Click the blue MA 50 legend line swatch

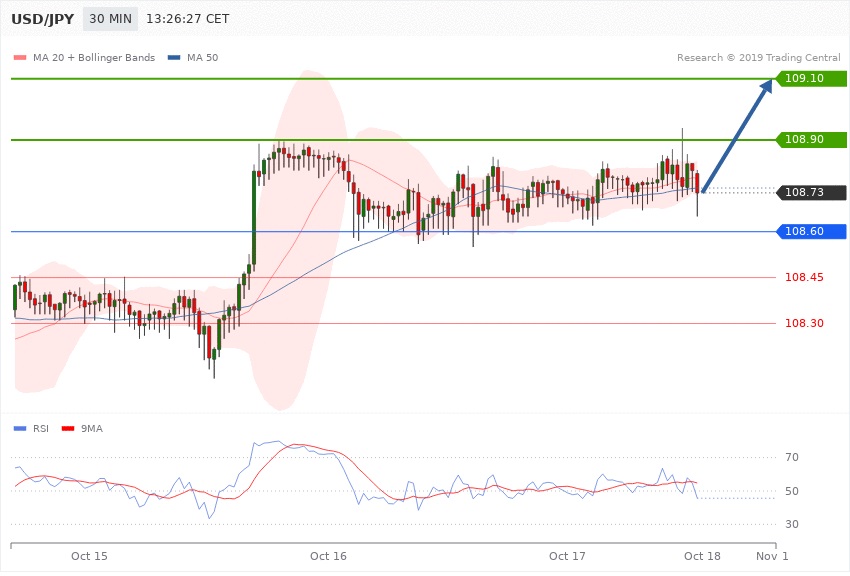pos(175,57)
